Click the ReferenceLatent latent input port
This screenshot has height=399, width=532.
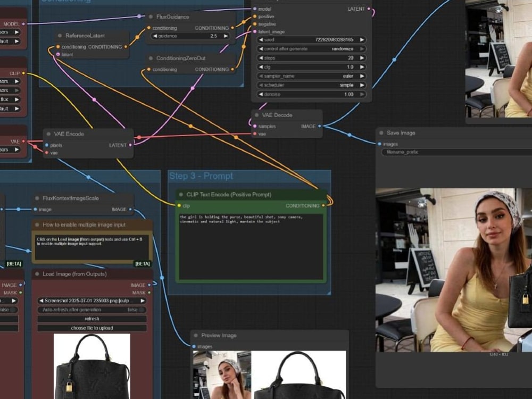58,54
